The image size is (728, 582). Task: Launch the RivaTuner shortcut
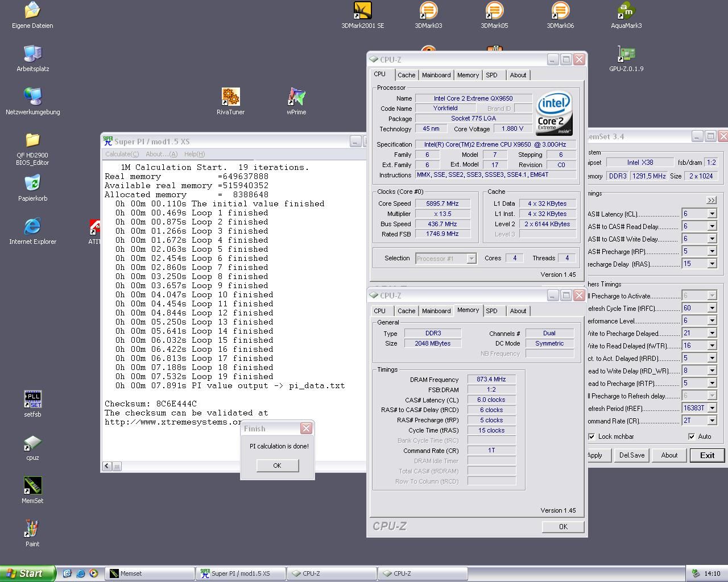click(x=230, y=102)
